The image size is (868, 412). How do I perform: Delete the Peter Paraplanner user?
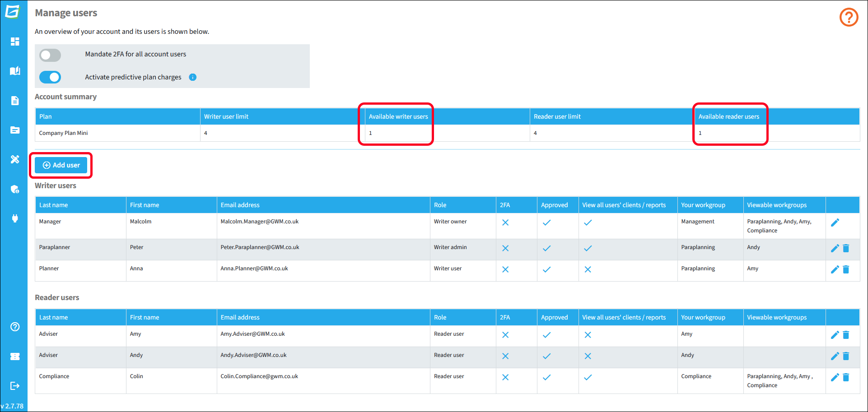[x=846, y=248]
